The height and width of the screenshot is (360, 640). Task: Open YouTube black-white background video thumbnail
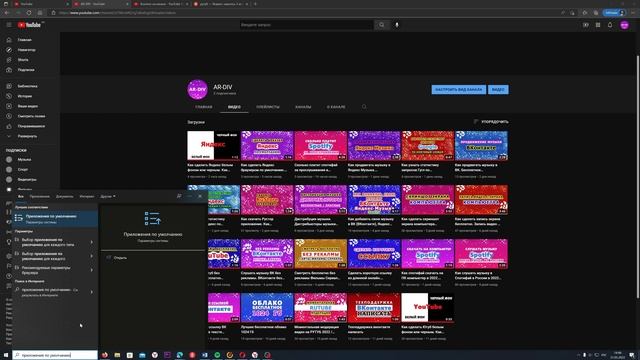click(427, 307)
